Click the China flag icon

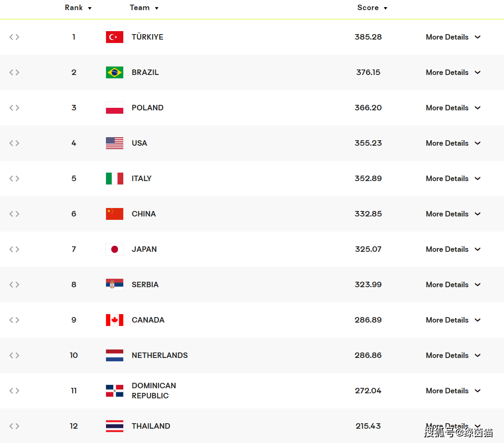click(x=114, y=214)
